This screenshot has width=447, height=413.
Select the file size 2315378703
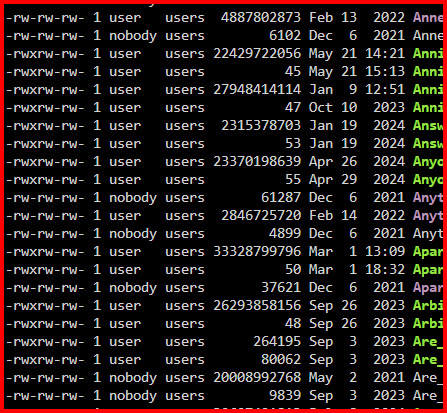point(261,125)
